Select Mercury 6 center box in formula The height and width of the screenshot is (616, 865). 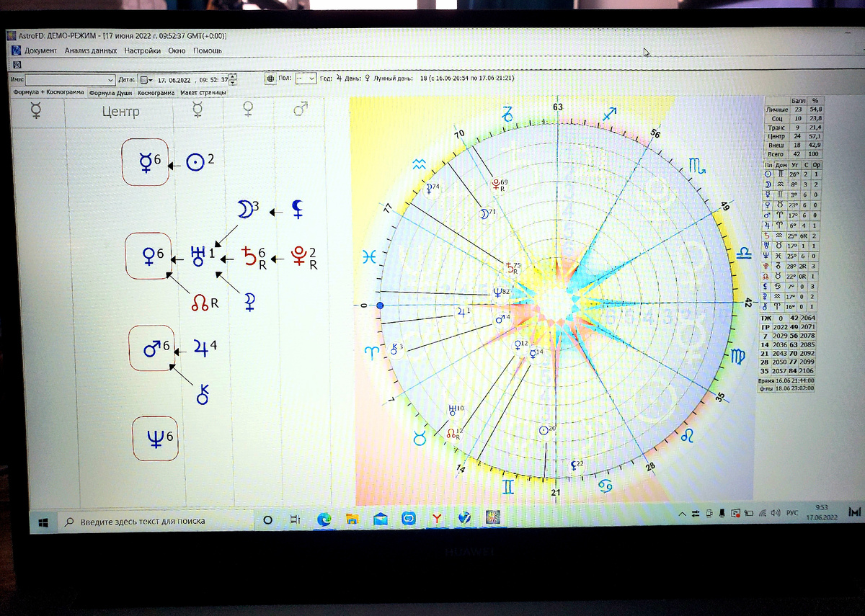(x=145, y=162)
